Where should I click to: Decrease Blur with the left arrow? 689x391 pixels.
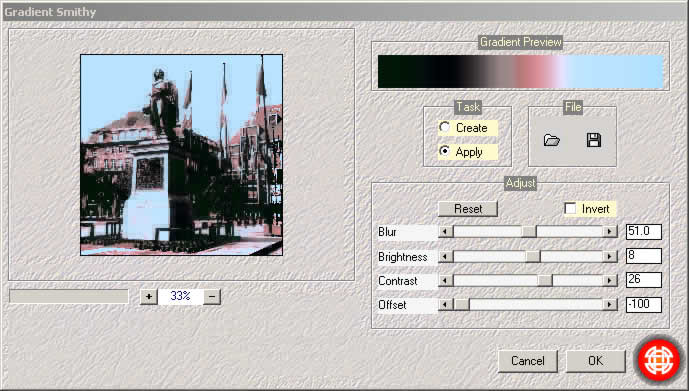pos(446,232)
